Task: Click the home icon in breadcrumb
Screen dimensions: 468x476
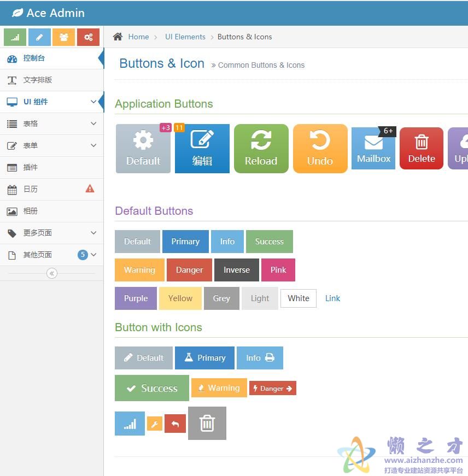Action: click(118, 37)
